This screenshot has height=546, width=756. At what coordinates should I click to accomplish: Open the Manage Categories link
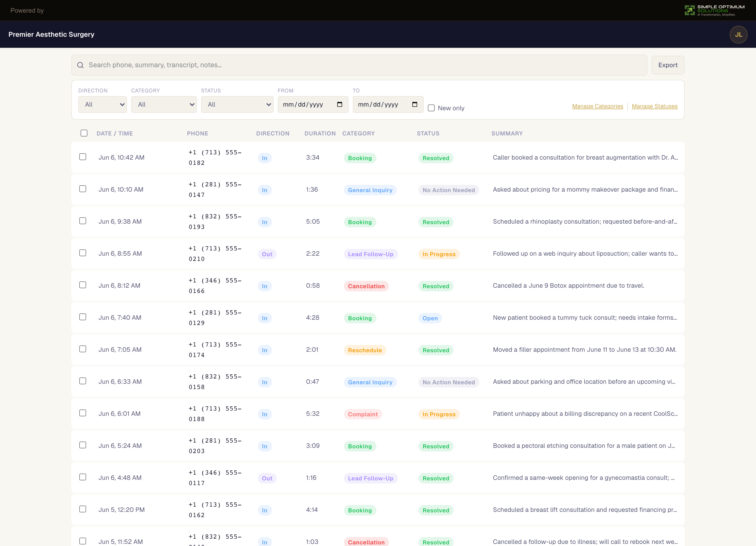click(597, 106)
